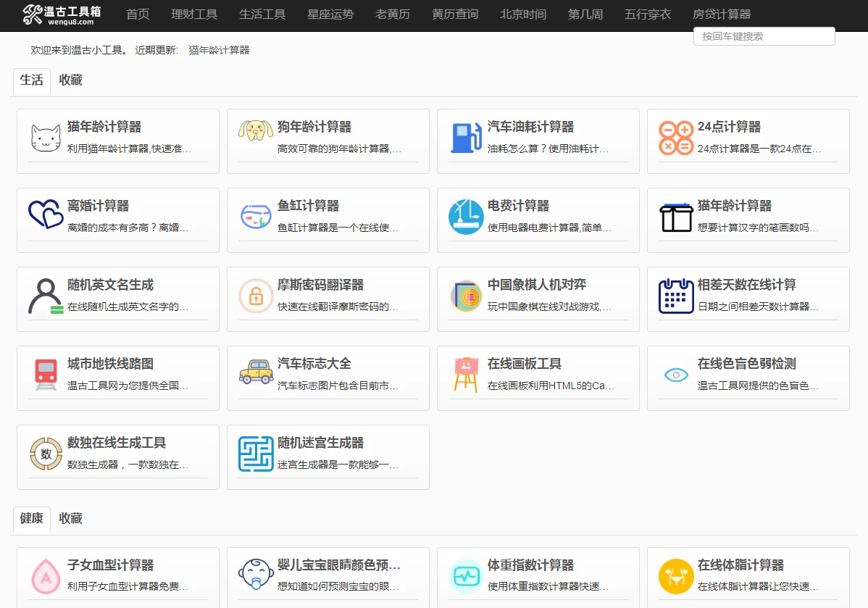Click the taxi icon for 汽车标志大全

[256, 372]
